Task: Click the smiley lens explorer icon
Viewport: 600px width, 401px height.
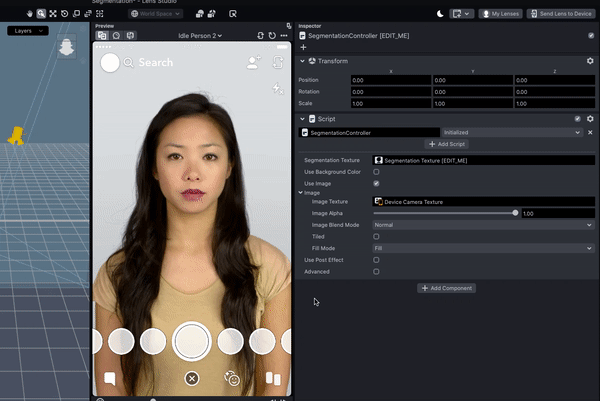Action: (232, 378)
